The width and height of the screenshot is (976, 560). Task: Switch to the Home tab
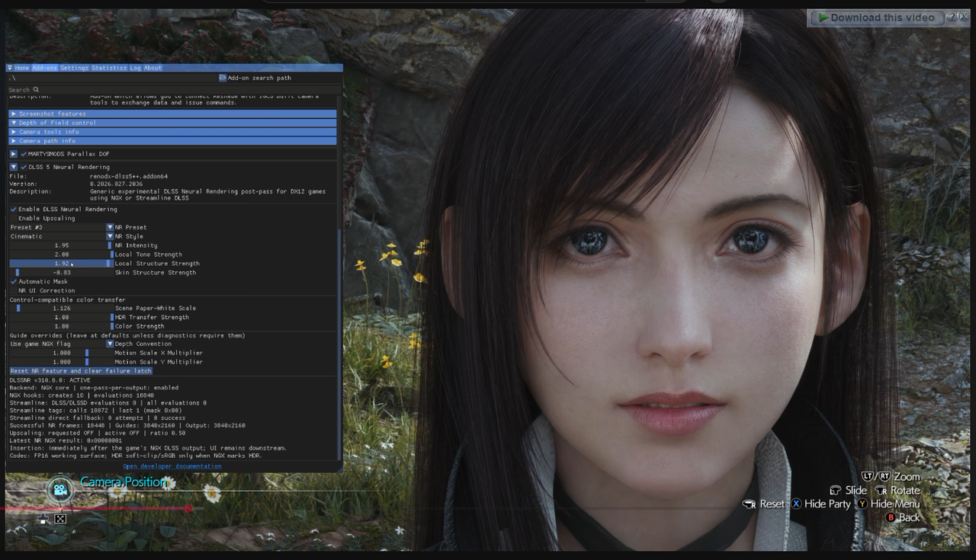point(22,68)
